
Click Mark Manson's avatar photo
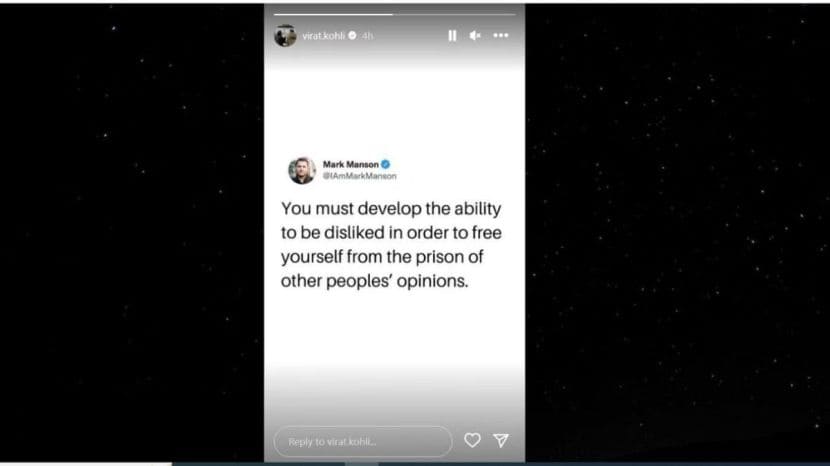[302, 170]
